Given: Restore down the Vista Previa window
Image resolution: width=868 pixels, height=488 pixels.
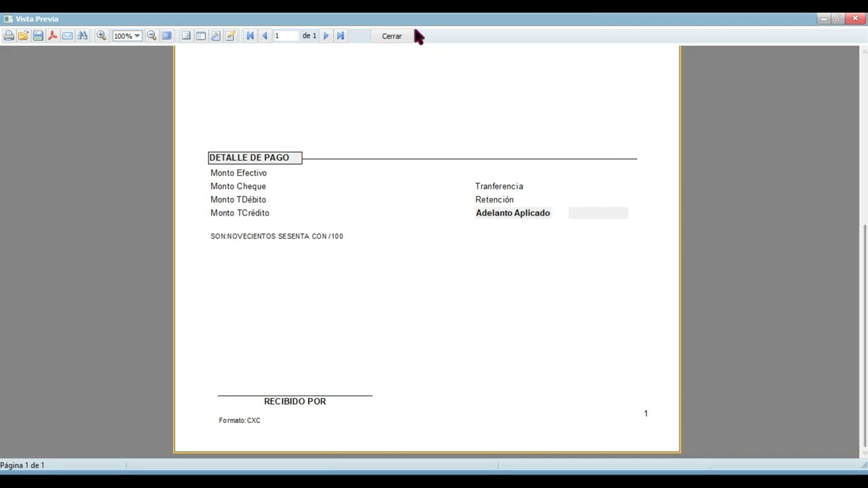Looking at the screenshot, I should pyautogui.click(x=838, y=18).
